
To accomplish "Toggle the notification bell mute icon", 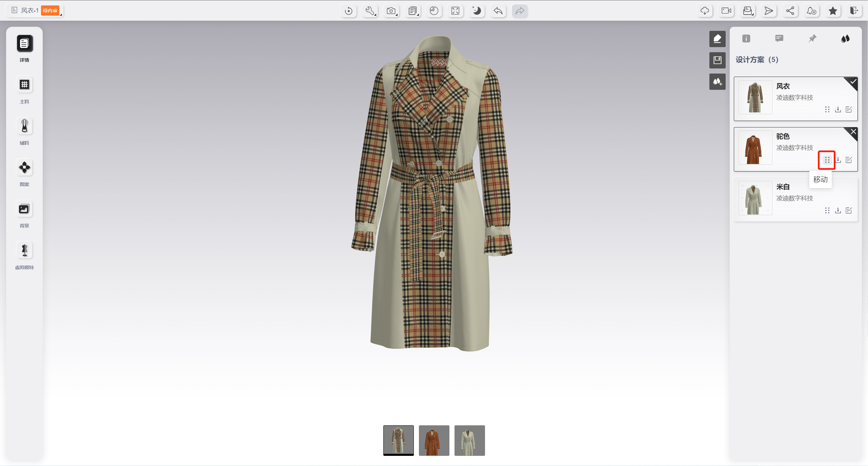I will coord(811,11).
